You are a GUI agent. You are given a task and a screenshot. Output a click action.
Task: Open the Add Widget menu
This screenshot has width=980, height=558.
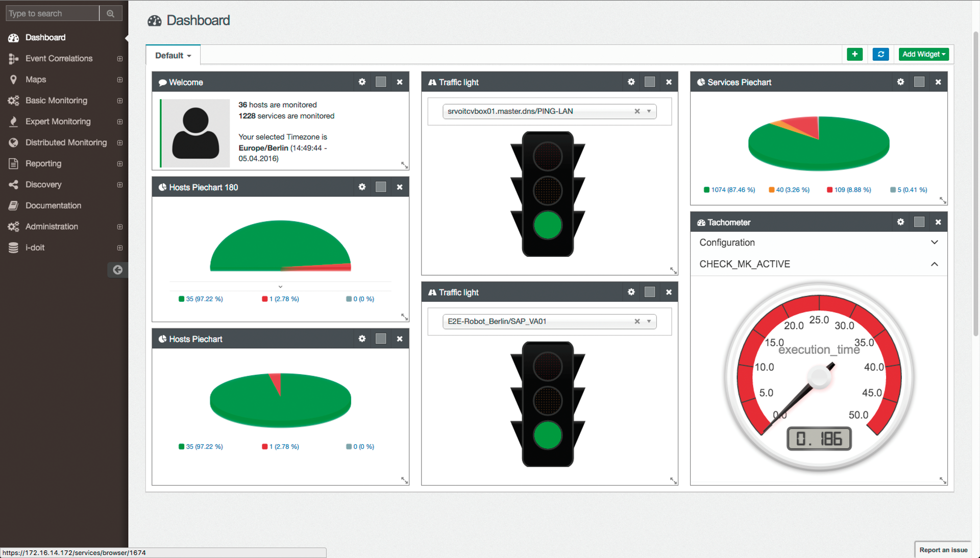(x=923, y=54)
